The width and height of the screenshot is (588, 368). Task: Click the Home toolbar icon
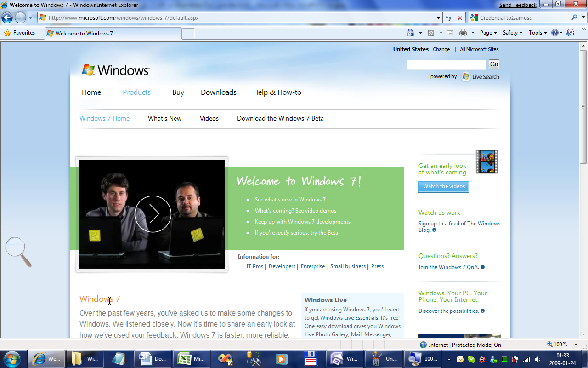tap(411, 33)
